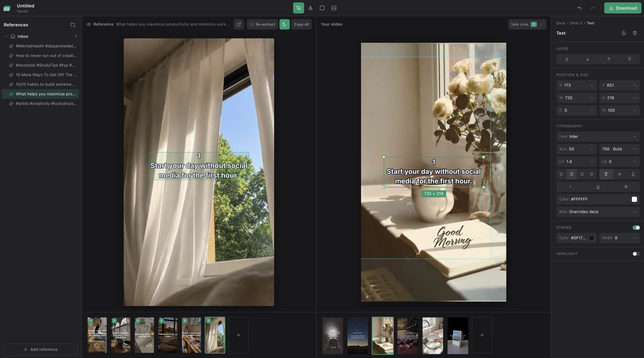Toggle underline text style
Screen dimensions: 644x358
(598, 187)
